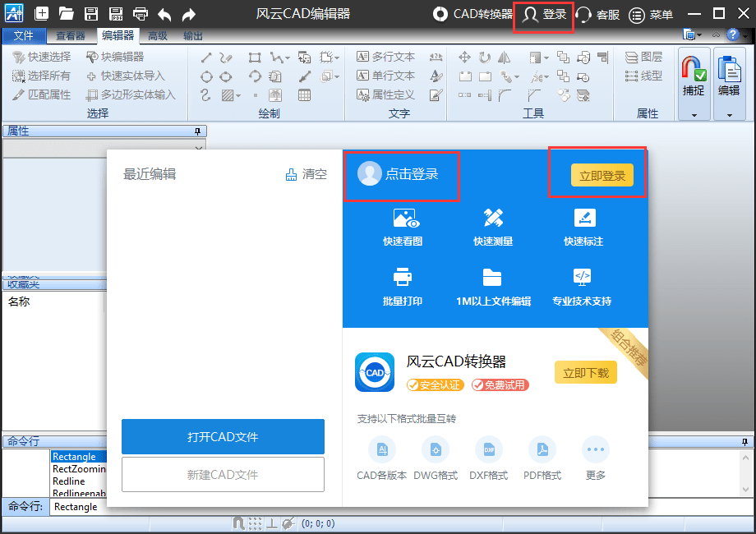This screenshot has width=756, height=534.
Task: Open CAD转换器 from title bar
Action: point(472,14)
